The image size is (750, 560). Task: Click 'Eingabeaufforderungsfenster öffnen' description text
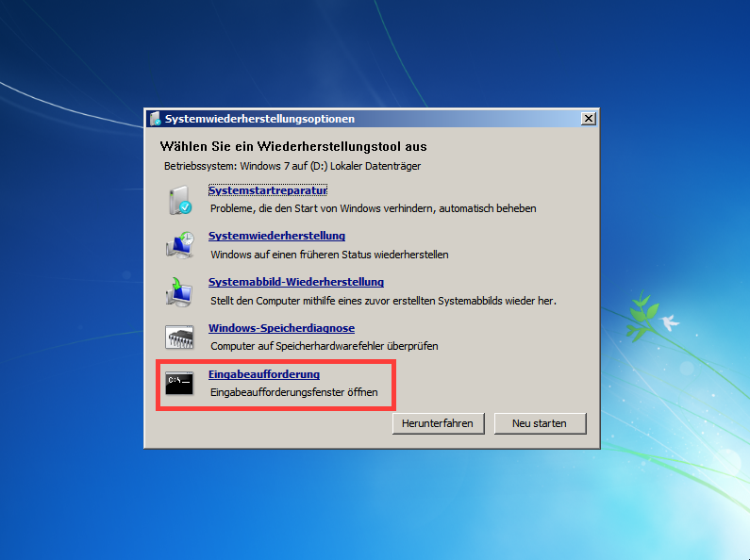[x=294, y=391]
